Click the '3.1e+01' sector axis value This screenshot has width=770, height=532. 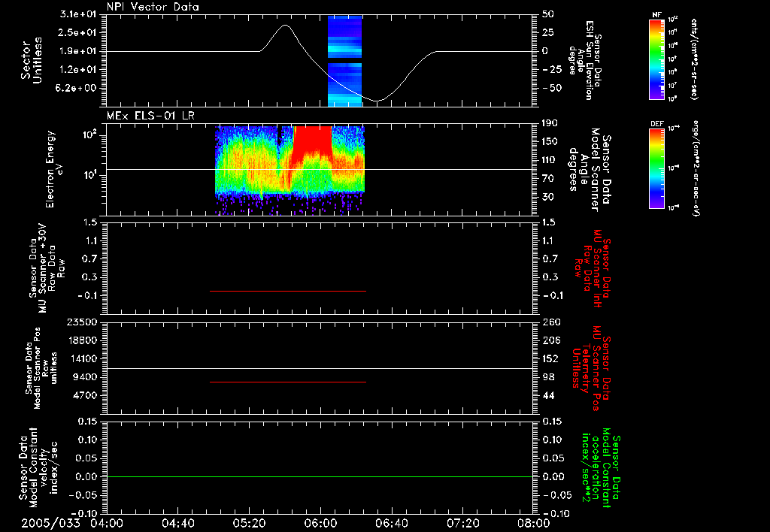coord(78,14)
